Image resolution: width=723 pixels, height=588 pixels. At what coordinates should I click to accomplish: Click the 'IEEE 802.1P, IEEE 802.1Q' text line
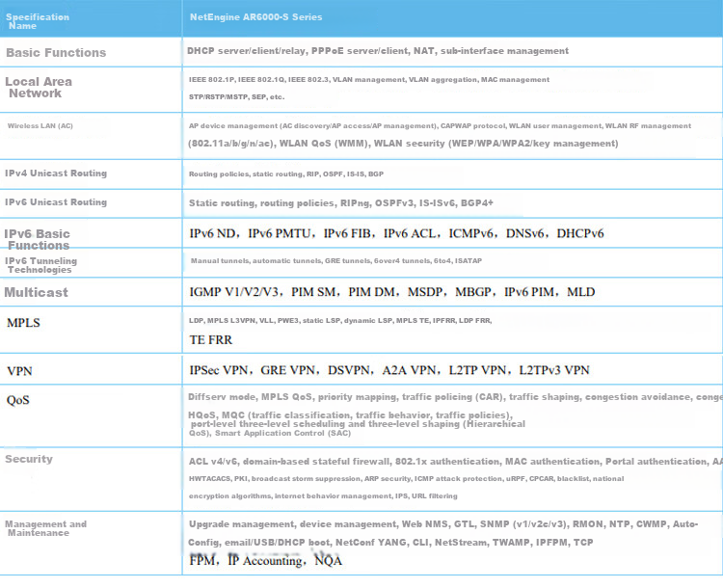point(369,79)
